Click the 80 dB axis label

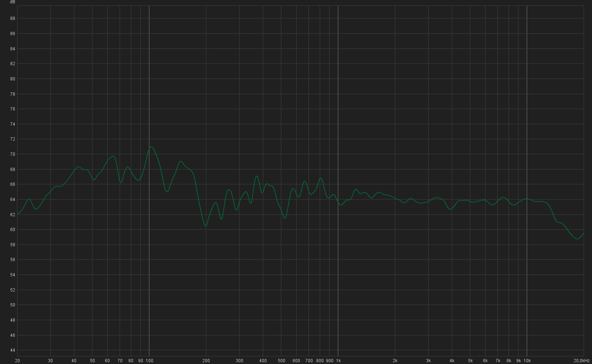13,79
